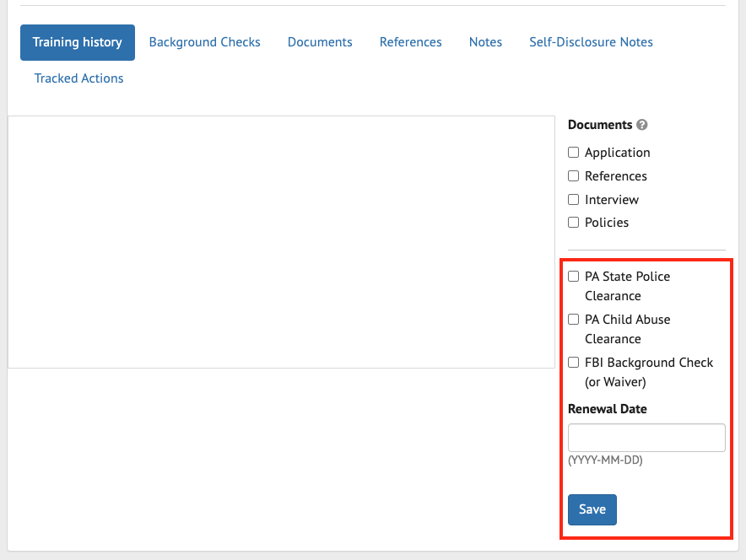Screen dimensions: 746x560
Task: Tick the References document checkbox
Action: pos(574,176)
